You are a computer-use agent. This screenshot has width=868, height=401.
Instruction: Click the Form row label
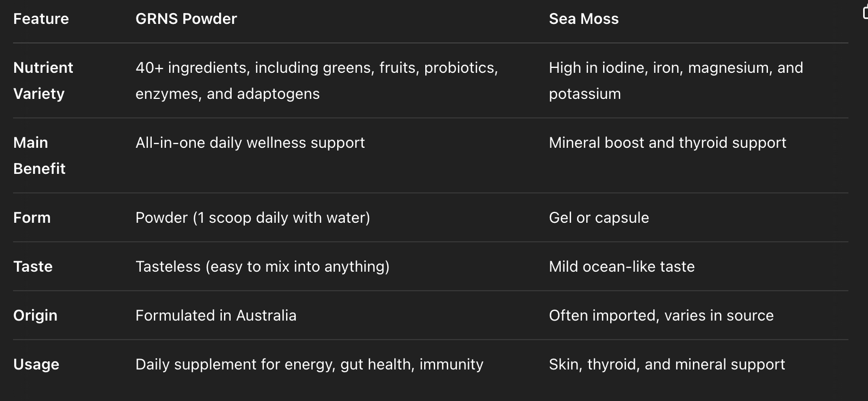(x=32, y=218)
